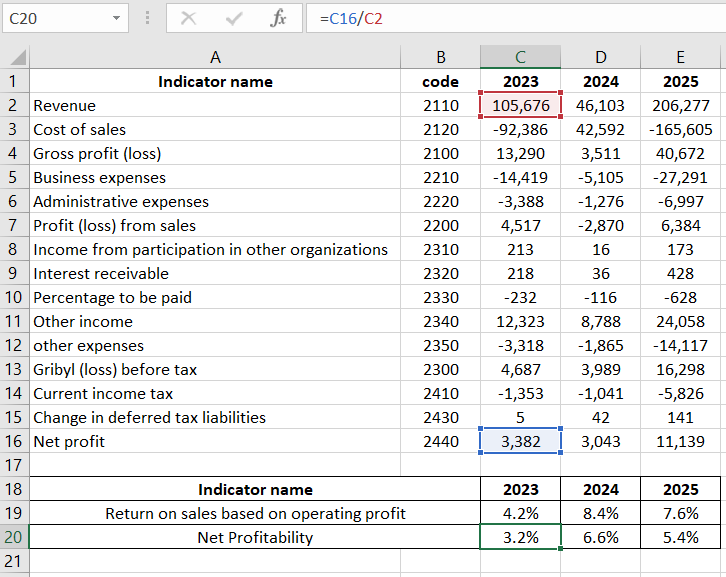Click cell with value -1,276
This screenshot has height=577, width=726.
[x=601, y=201]
